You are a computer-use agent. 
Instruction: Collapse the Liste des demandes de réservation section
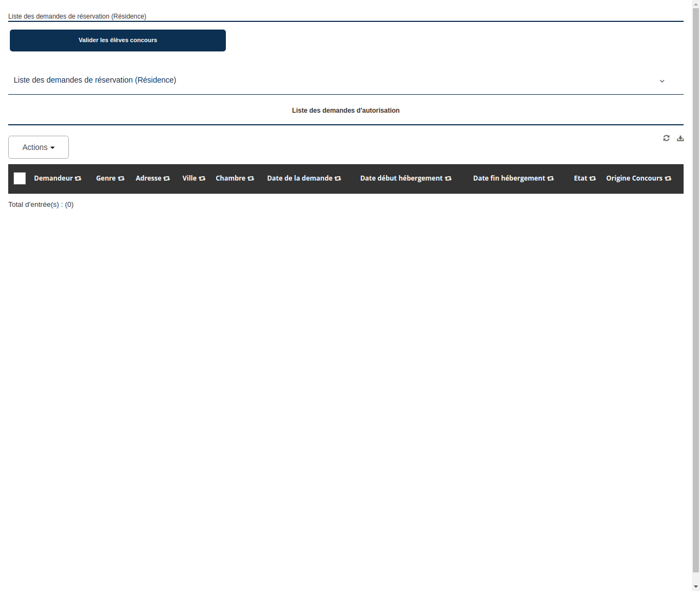[x=662, y=80]
